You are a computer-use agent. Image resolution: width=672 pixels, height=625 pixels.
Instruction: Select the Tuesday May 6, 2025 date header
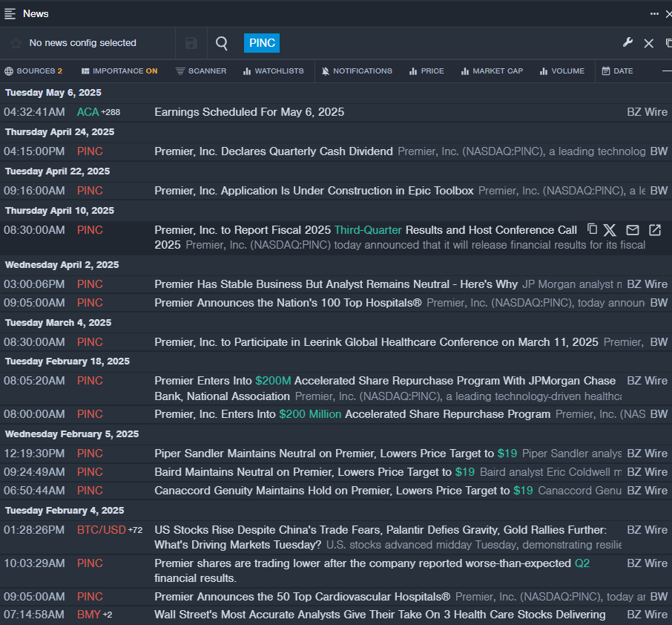pos(53,93)
